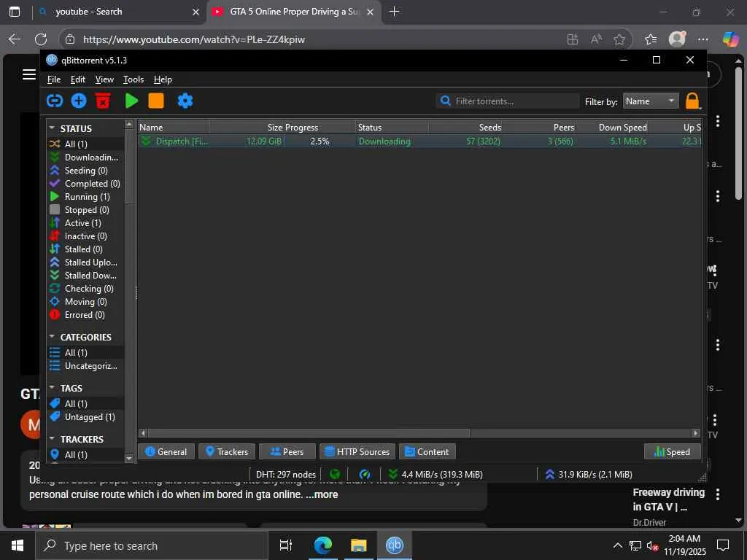Open the Help menu
Viewport: 747px width, 560px height.
[163, 79]
